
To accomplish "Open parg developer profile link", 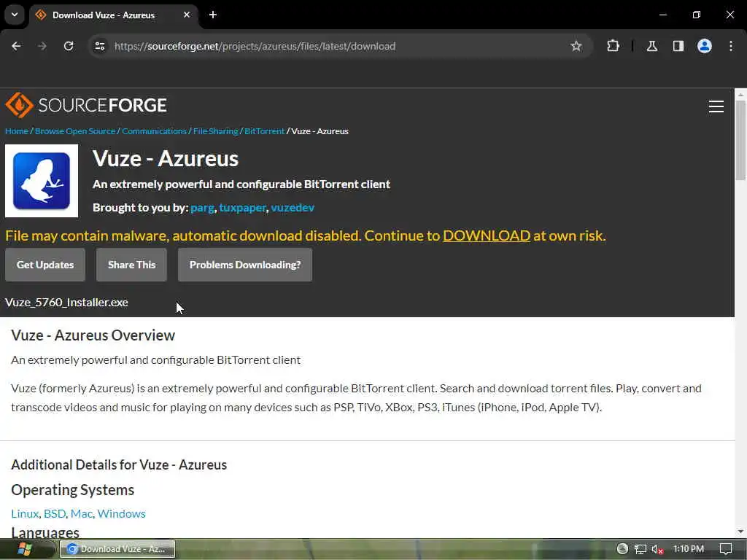I will click(202, 208).
